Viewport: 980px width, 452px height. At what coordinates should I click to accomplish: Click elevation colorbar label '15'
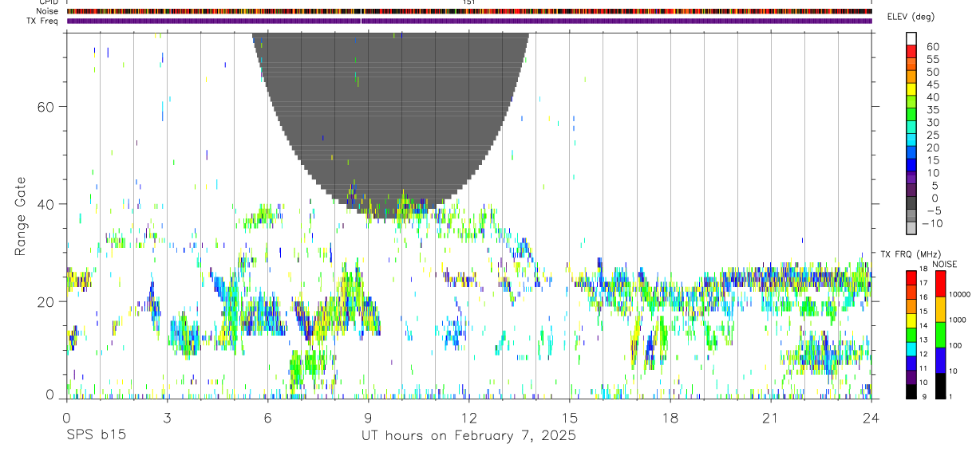pyautogui.click(x=931, y=160)
